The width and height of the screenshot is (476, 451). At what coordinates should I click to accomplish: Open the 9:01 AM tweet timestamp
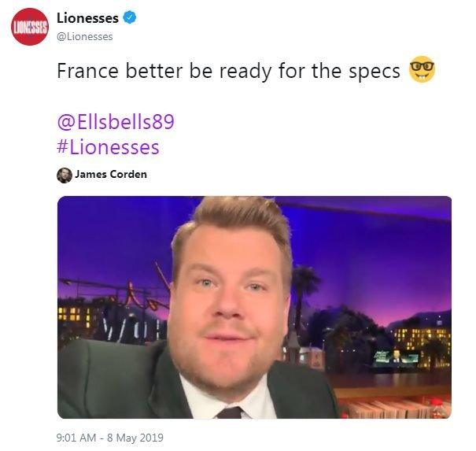pos(76,438)
